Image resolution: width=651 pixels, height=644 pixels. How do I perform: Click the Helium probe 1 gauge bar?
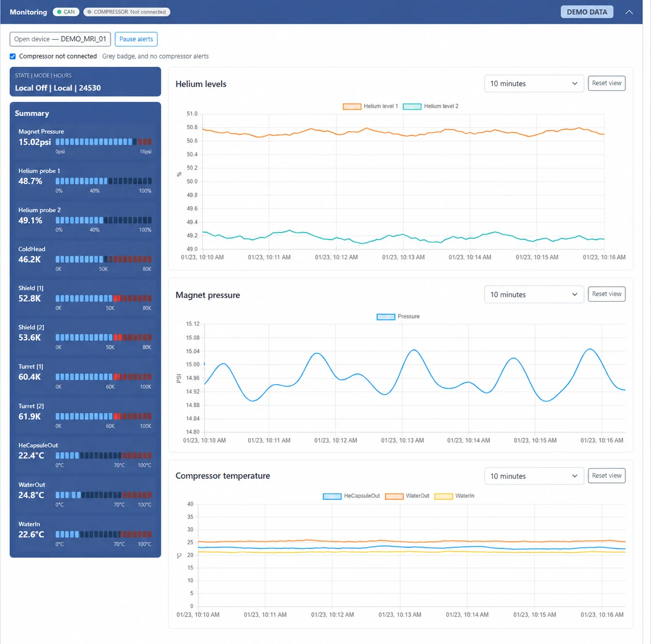pos(104,181)
